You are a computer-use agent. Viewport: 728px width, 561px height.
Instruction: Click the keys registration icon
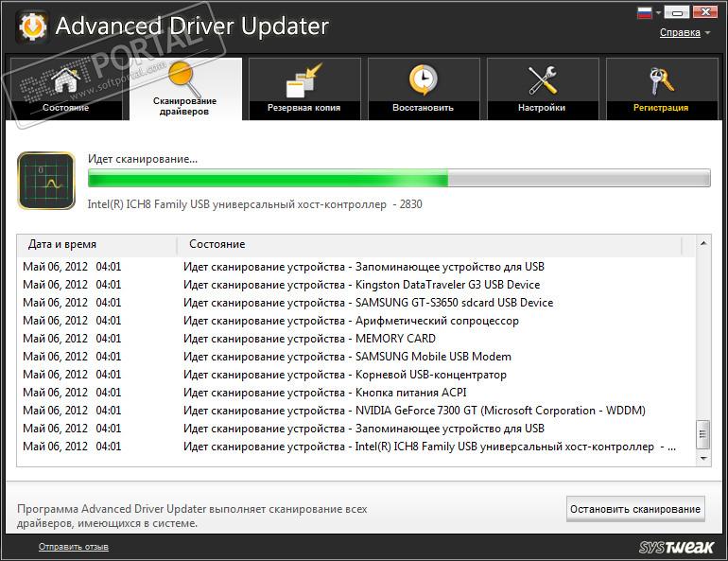(x=661, y=80)
